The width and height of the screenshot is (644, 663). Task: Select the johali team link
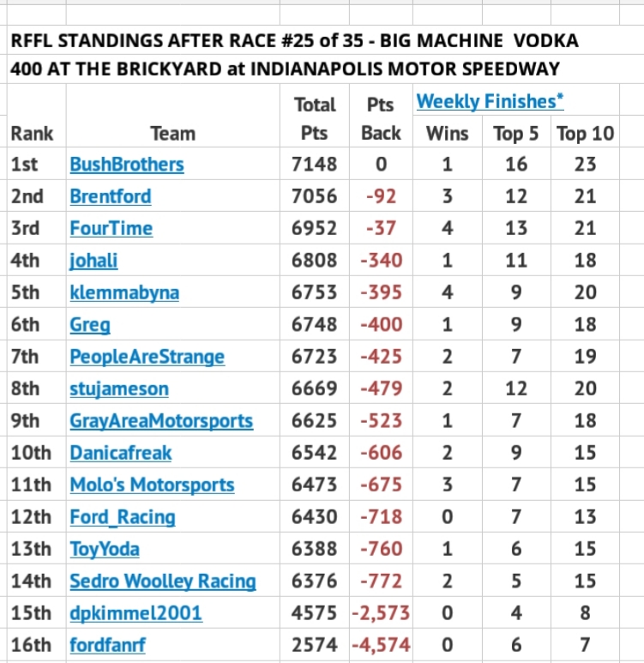point(93,261)
